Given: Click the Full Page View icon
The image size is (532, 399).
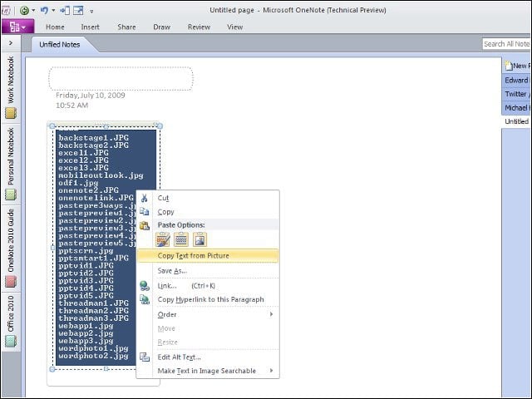Looking at the screenshot, I should (x=78, y=11).
